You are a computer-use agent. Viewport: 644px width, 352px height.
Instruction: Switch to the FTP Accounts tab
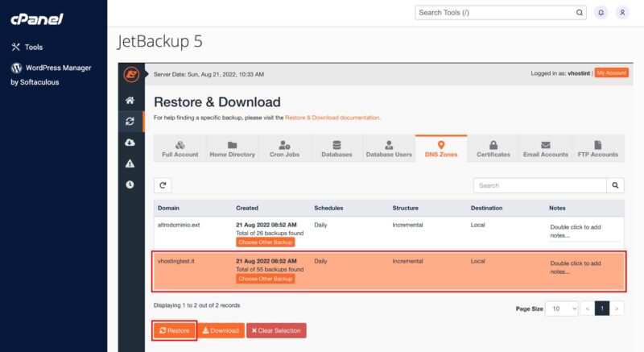tap(597, 149)
